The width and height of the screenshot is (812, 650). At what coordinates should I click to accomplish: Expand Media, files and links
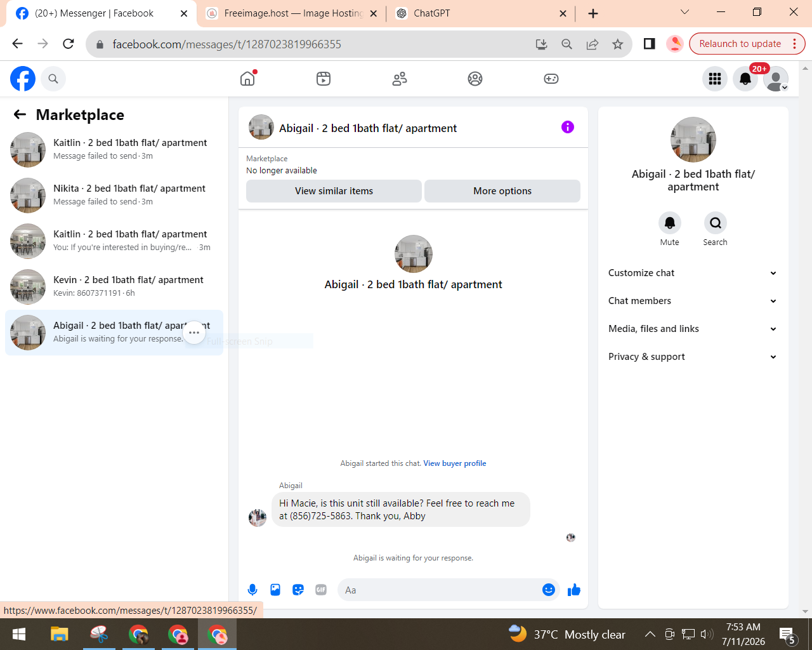pos(693,329)
